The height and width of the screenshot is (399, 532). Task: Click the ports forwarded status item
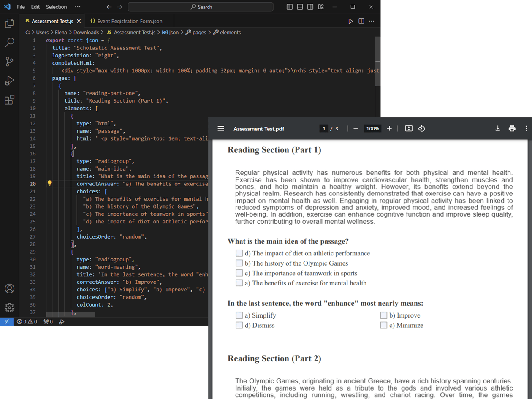pos(48,322)
